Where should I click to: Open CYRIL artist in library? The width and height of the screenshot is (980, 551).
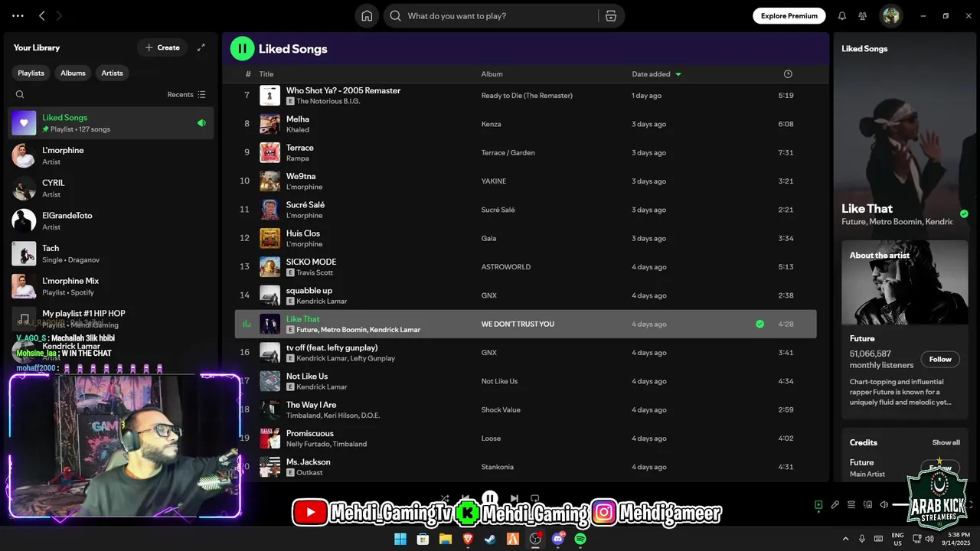click(111, 188)
